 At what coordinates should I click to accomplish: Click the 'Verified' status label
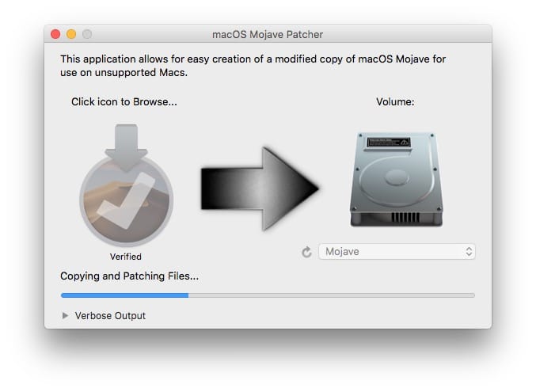tap(125, 257)
